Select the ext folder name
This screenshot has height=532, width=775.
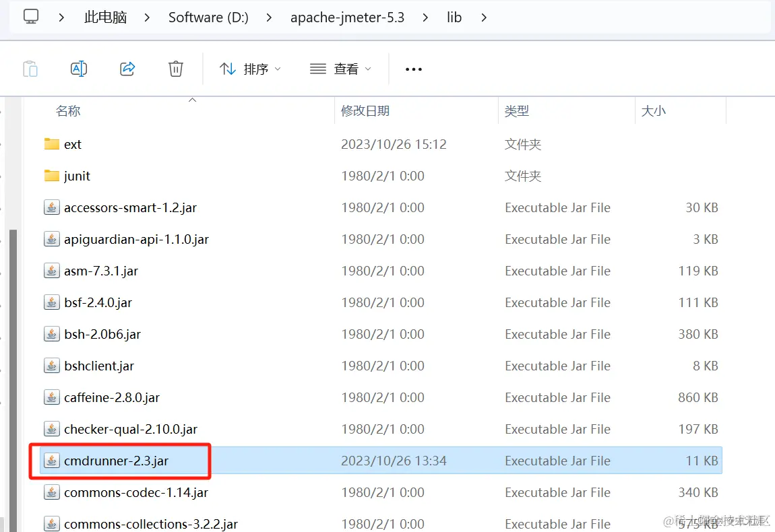pos(73,144)
